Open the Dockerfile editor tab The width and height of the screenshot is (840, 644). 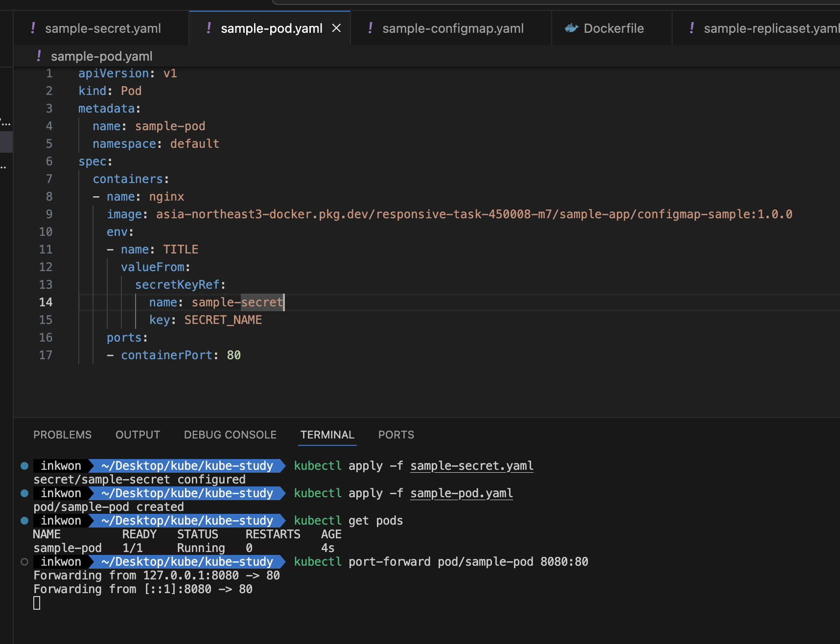click(x=613, y=28)
